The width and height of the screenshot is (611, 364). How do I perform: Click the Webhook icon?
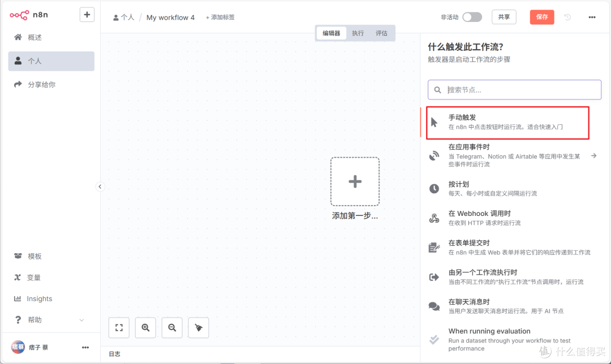[434, 218]
